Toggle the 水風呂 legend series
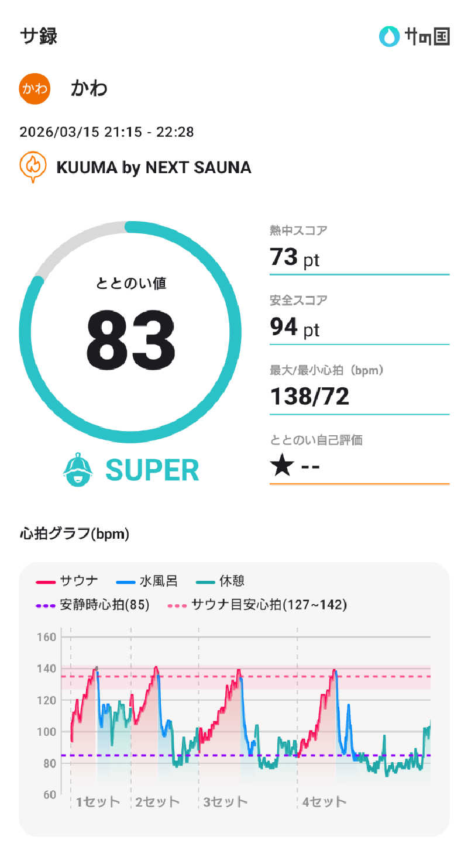The height and width of the screenshot is (868, 468). point(147,581)
